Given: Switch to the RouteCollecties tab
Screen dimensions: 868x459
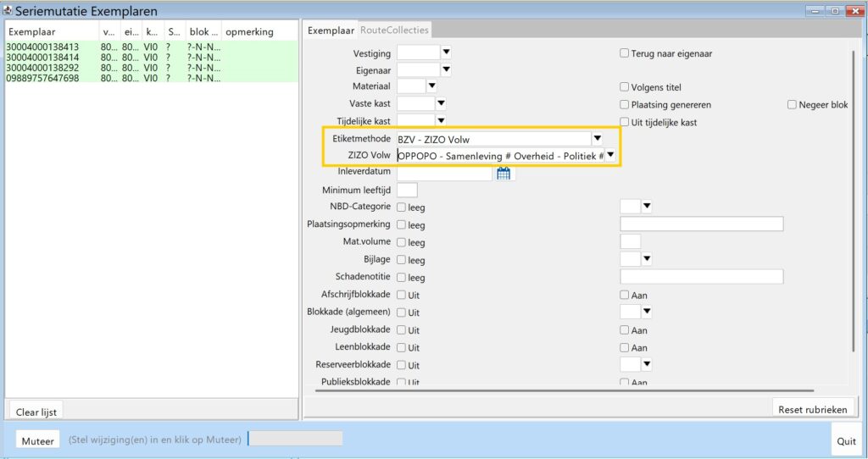Looking at the screenshot, I should tap(395, 30).
